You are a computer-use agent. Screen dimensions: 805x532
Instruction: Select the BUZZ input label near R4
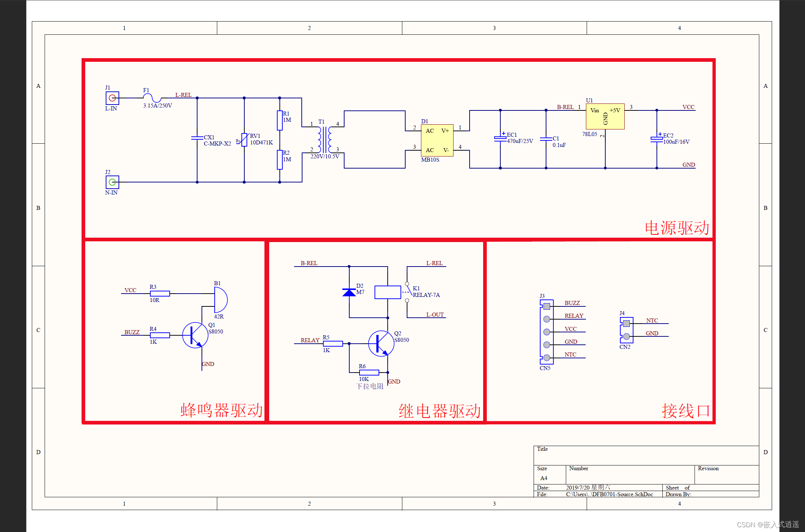[x=132, y=332]
